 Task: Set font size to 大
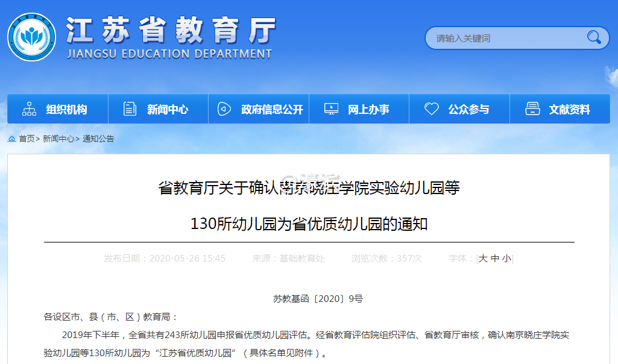click(x=483, y=259)
